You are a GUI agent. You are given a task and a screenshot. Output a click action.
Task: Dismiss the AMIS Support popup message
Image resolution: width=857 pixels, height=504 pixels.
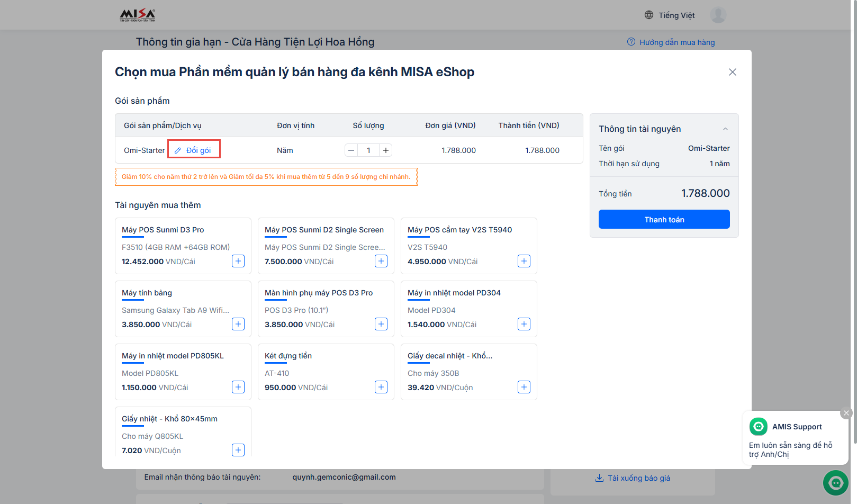point(846,413)
